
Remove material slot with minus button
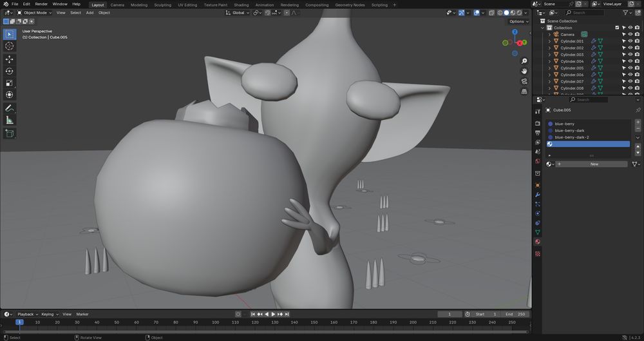[x=638, y=129]
